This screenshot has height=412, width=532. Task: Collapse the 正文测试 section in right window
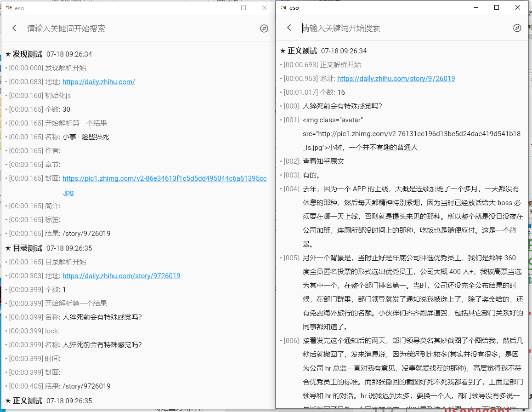tap(298, 51)
